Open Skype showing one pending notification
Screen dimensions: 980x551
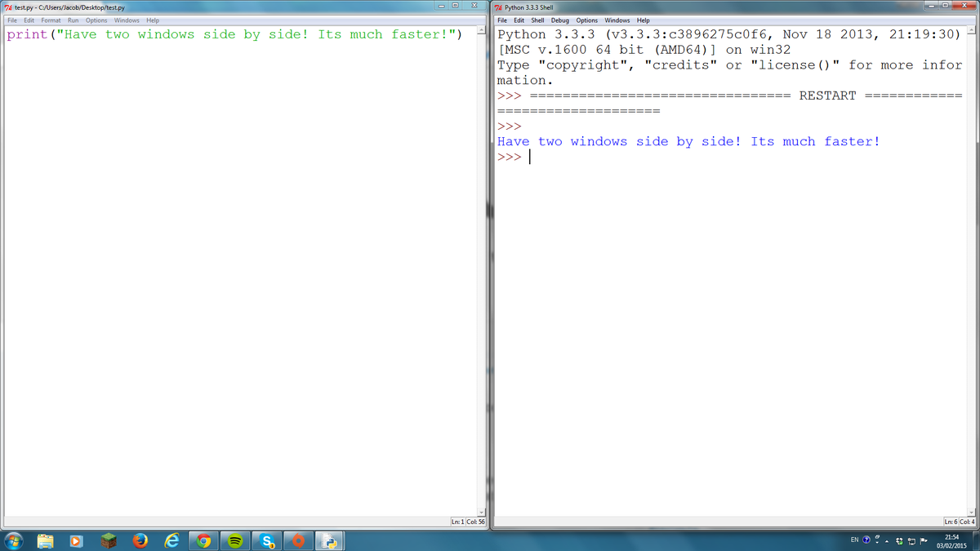(268, 540)
